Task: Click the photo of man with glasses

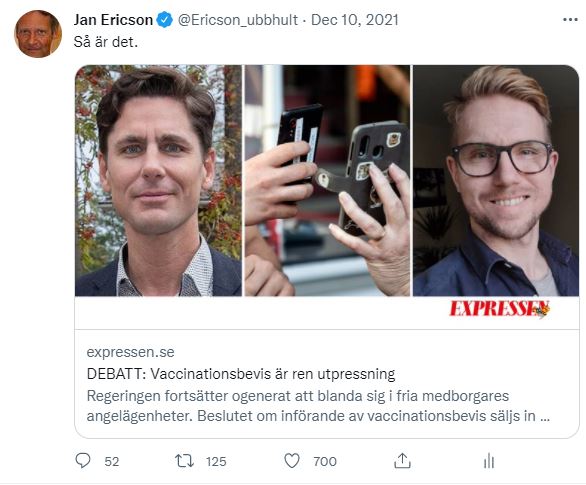Action: pos(496,180)
